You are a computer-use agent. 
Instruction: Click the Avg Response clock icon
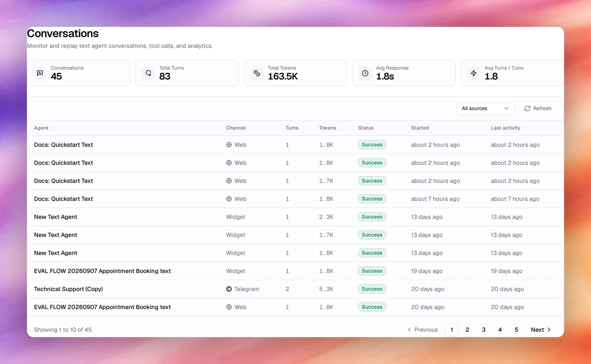[x=365, y=73]
